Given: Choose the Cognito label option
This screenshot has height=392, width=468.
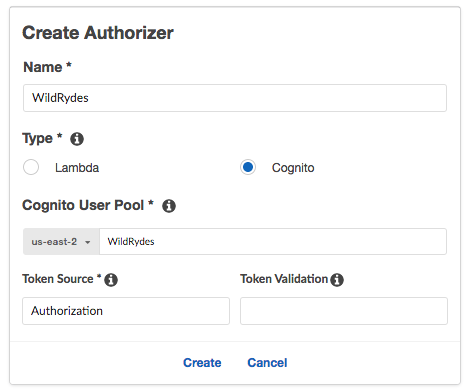Looking at the screenshot, I should coord(293,168).
